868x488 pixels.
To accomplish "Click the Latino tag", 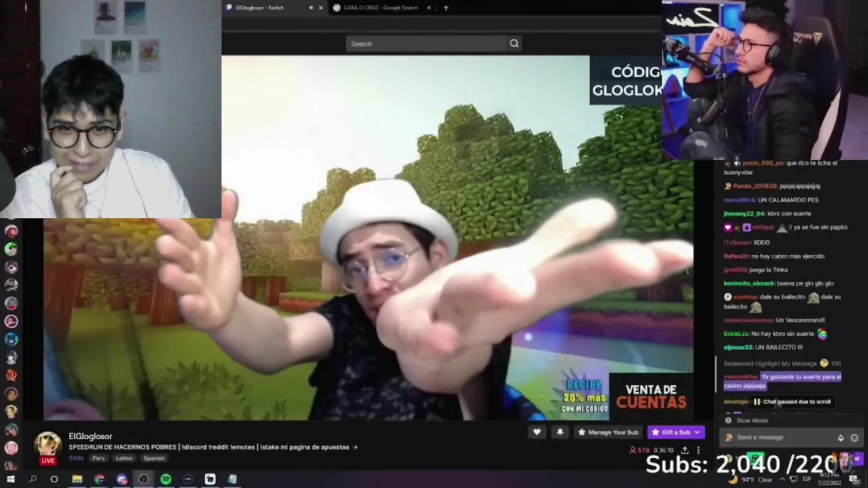I will pos(124,458).
